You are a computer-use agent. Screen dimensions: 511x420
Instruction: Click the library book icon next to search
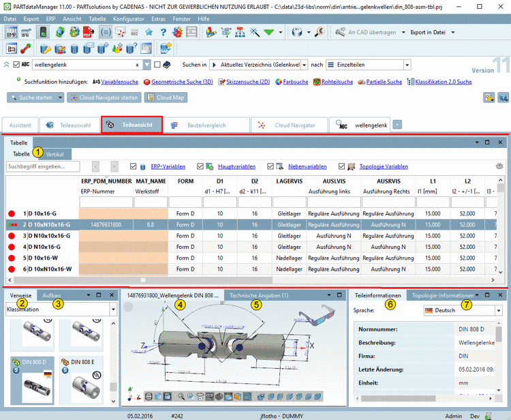tap(167, 65)
